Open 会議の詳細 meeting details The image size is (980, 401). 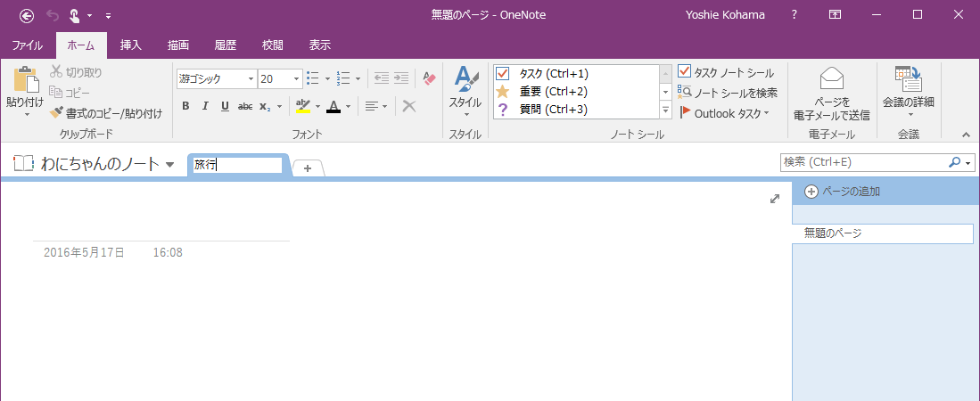click(x=908, y=92)
